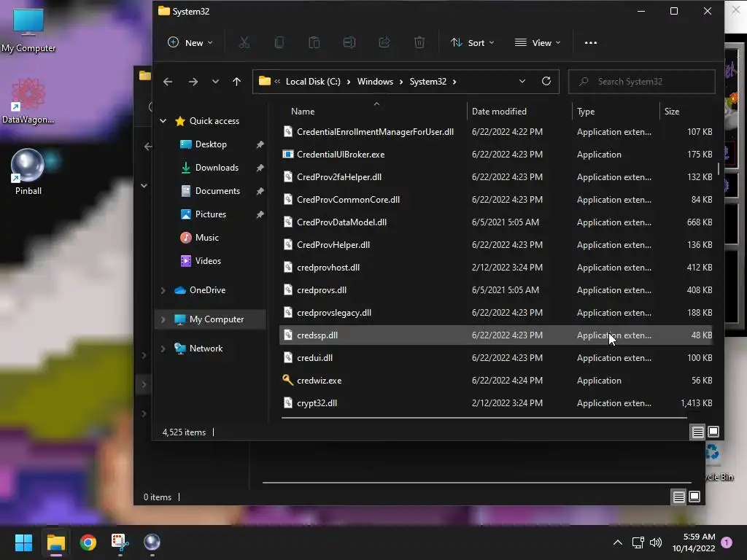Open the Sort options dropdown
The height and width of the screenshot is (560, 747).
tap(473, 43)
